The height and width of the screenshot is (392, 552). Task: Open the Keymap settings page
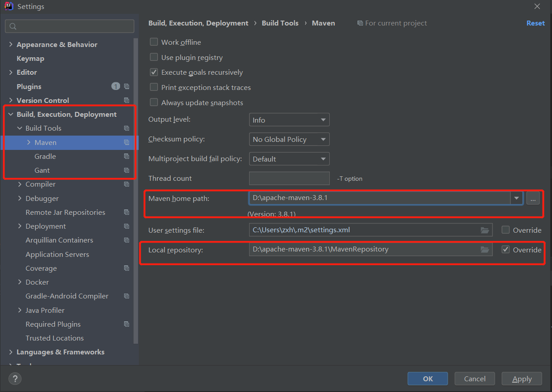[x=30, y=58]
